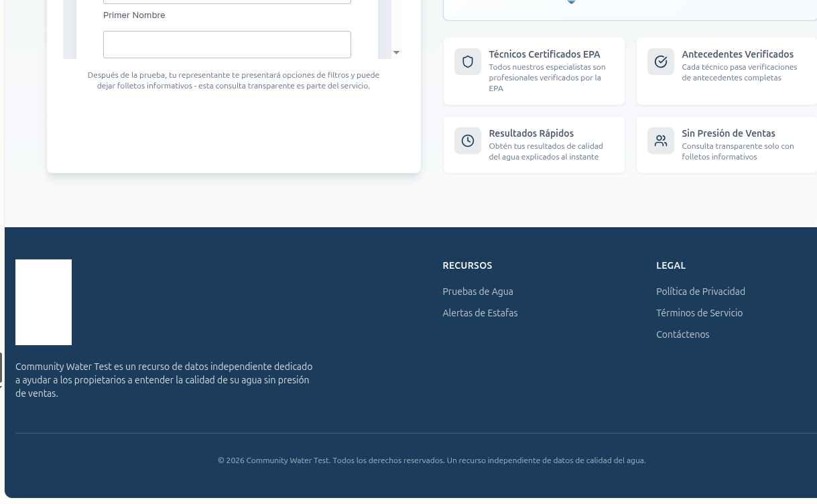This screenshot has width=817, height=504.
Task: Click the LEGAL footer section heading
Action: click(670, 265)
